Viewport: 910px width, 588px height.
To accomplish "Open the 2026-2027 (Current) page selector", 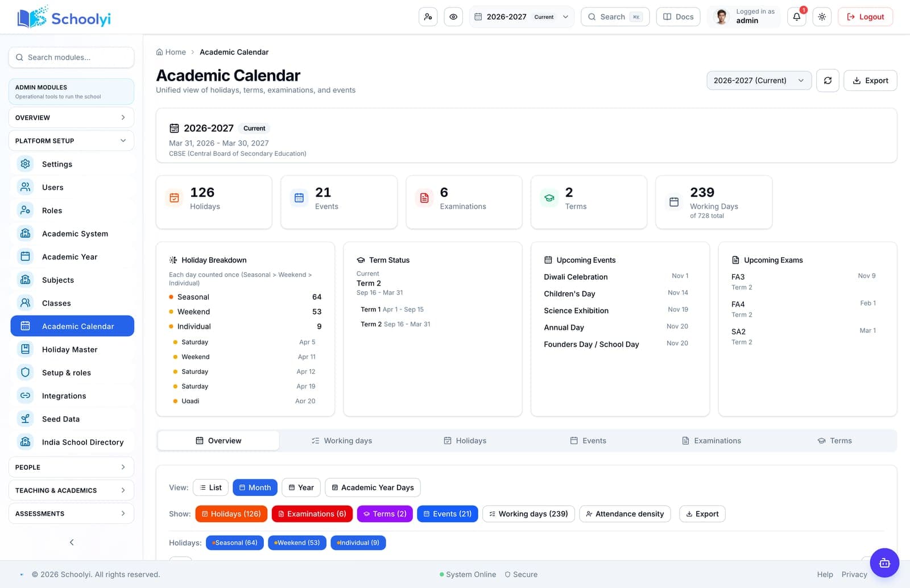I will point(759,81).
